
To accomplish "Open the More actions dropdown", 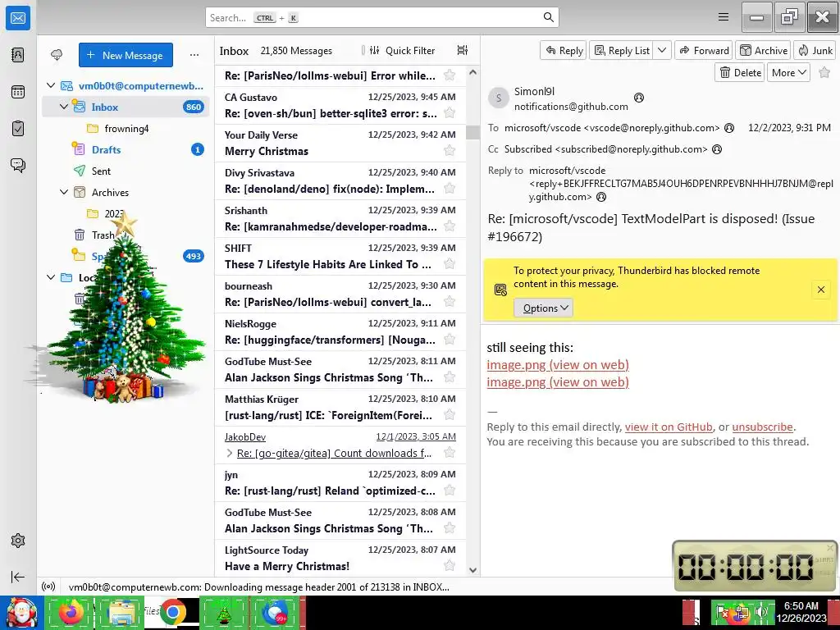I will [788, 73].
